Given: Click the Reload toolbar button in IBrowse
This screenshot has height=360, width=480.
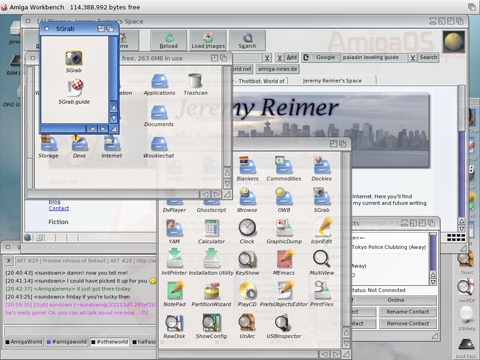Looking at the screenshot, I should 169,40.
